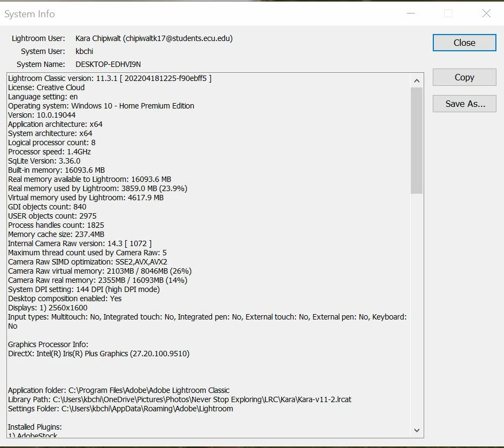Screen dimensions: 504x448
Task: Click 'Process handles count: 1825' line
Action: pyautogui.click(x=56, y=225)
